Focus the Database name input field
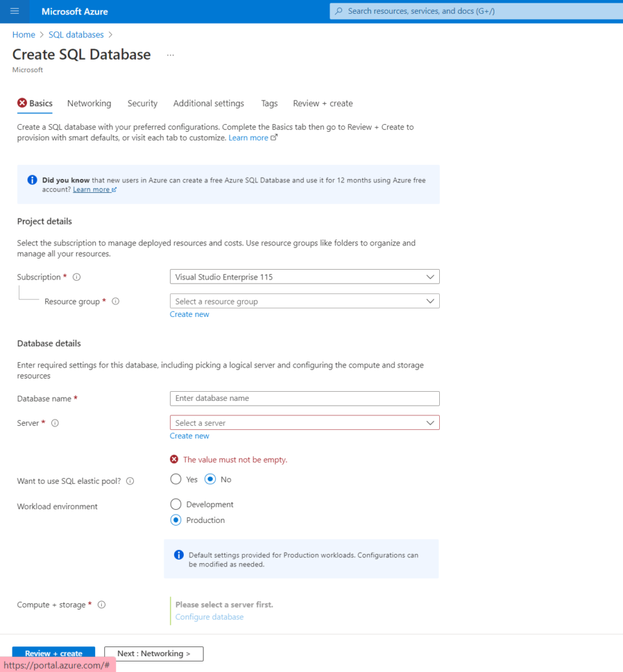The width and height of the screenshot is (623, 672). (x=305, y=398)
